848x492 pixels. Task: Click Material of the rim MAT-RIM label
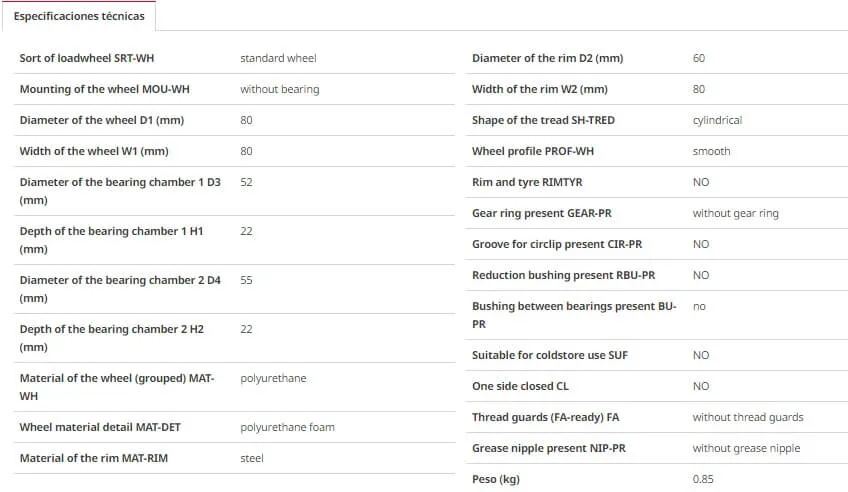(x=94, y=458)
